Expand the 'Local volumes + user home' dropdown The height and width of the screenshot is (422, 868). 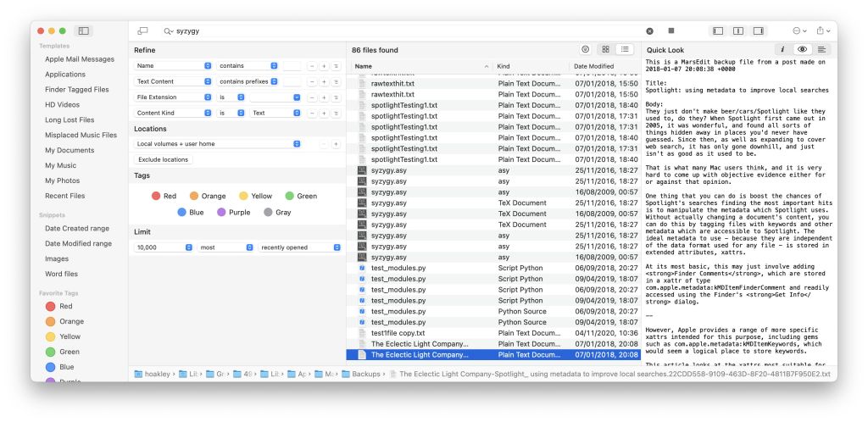click(218, 144)
